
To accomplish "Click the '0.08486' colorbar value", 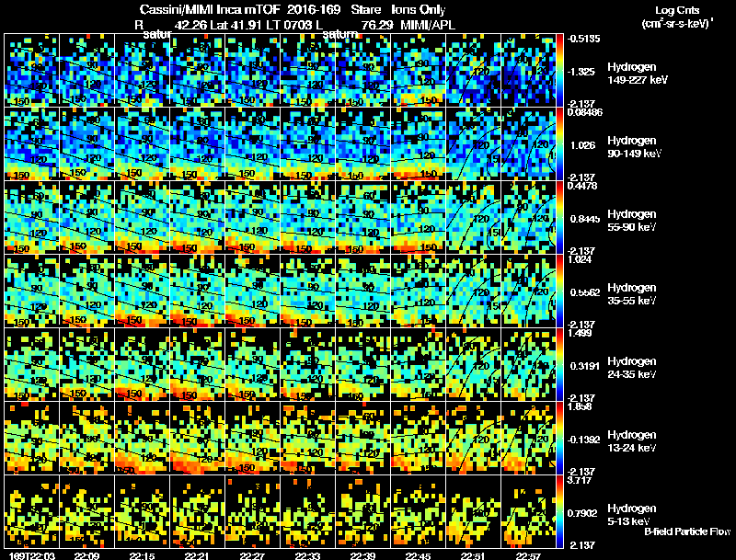I will point(585,112).
